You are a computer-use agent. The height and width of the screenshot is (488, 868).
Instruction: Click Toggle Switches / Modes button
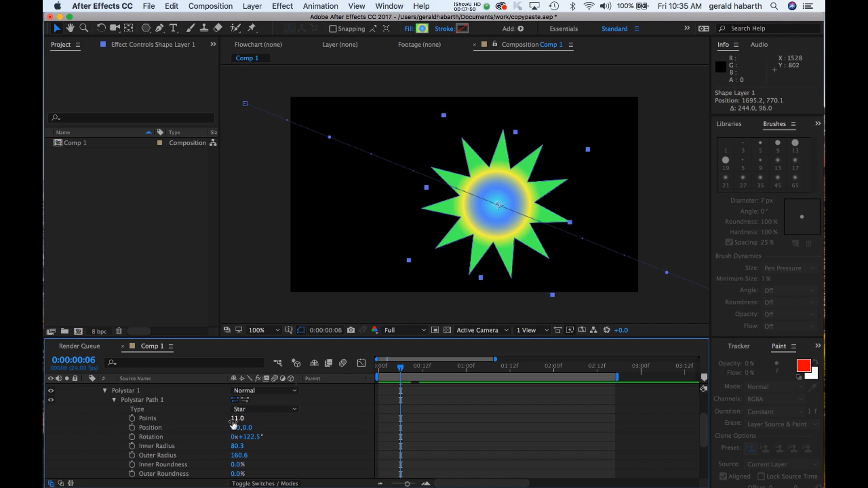(x=265, y=484)
